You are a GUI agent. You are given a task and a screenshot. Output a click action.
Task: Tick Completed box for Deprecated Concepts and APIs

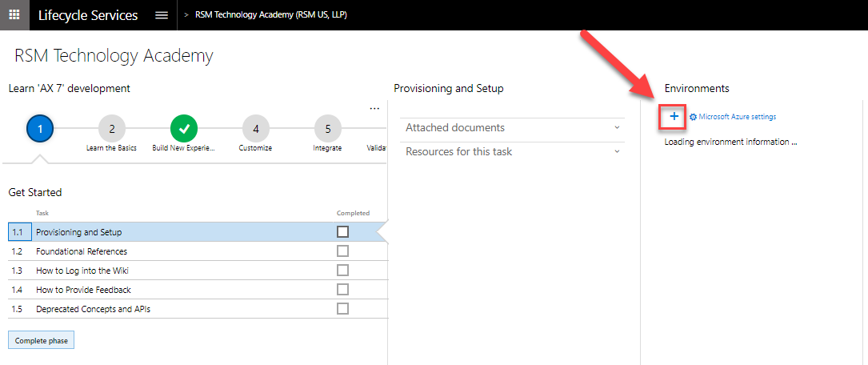(x=342, y=309)
